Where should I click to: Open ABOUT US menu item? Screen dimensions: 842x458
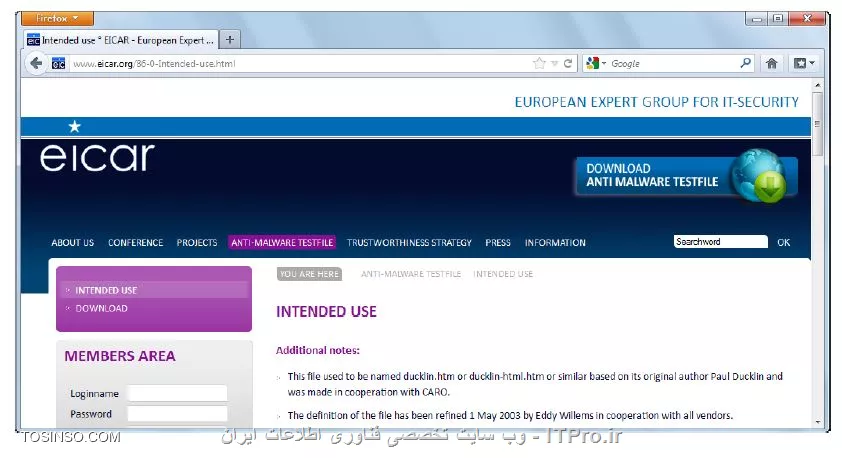(x=72, y=243)
